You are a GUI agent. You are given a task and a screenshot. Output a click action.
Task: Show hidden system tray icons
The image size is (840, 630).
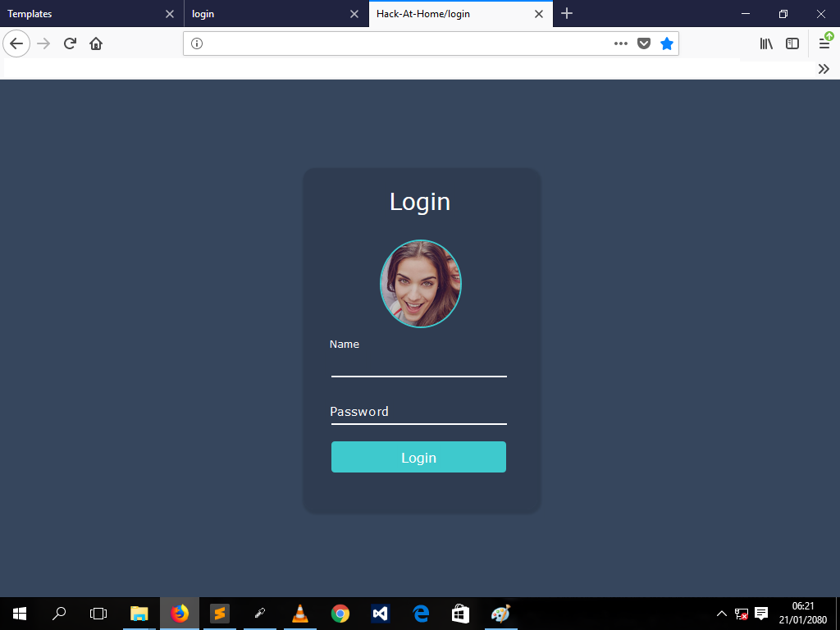click(722, 614)
